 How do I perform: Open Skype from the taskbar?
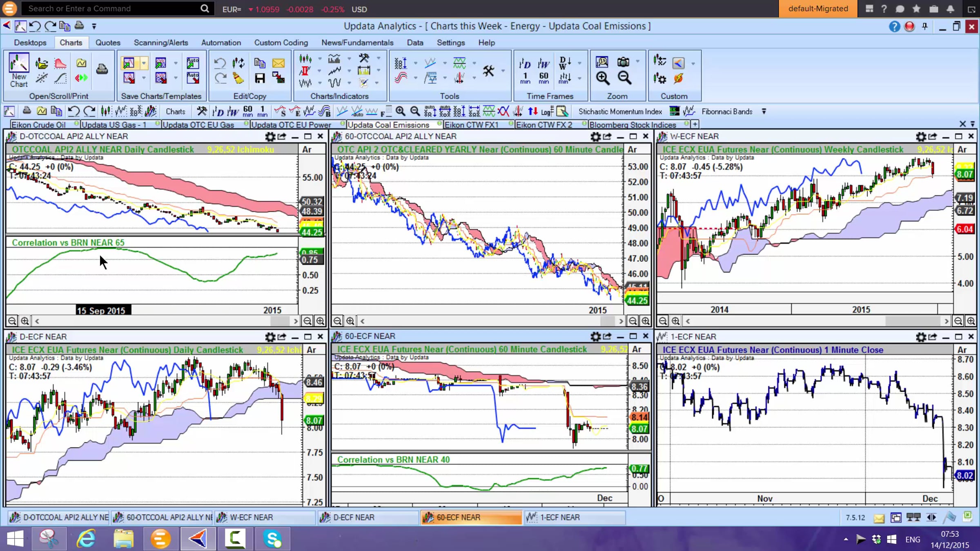(272, 539)
